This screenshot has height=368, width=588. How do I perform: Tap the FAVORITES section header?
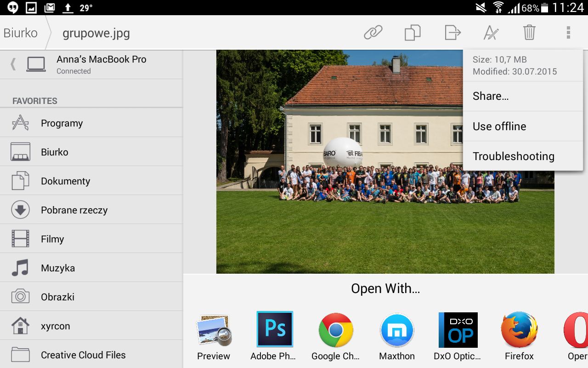point(35,101)
